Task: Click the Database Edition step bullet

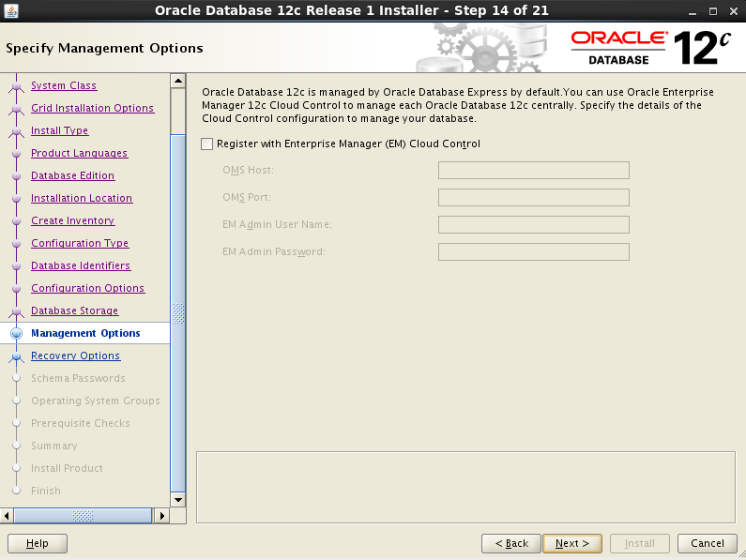Action: tap(17, 176)
